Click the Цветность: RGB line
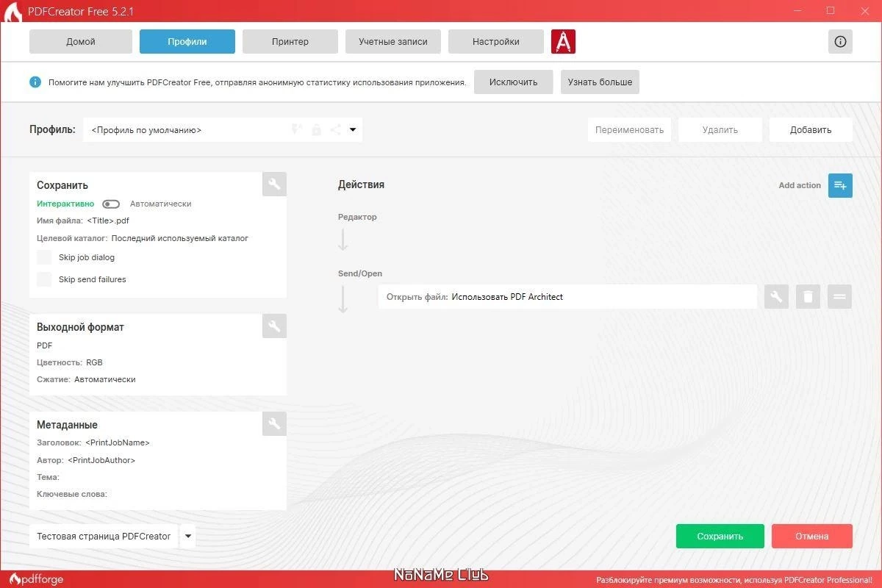The image size is (882, 588). tap(70, 362)
